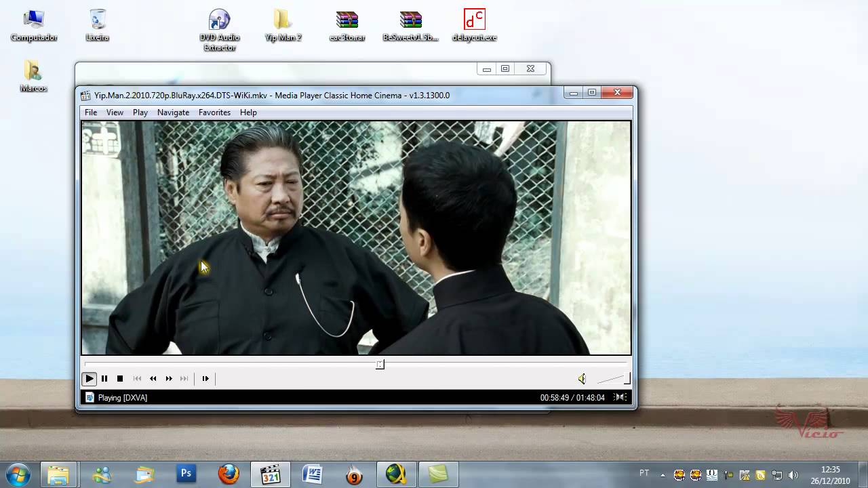Click the globe Q taskbar icon
Viewport: 868px width, 488px height.
pyautogui.click(x=397, y=474)
